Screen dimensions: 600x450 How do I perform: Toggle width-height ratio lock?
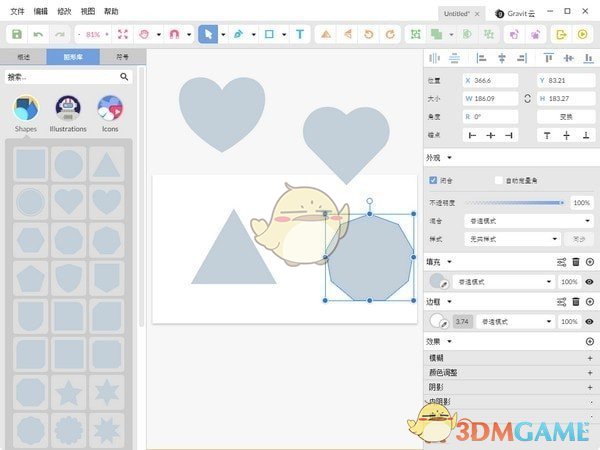pos(527,98)
